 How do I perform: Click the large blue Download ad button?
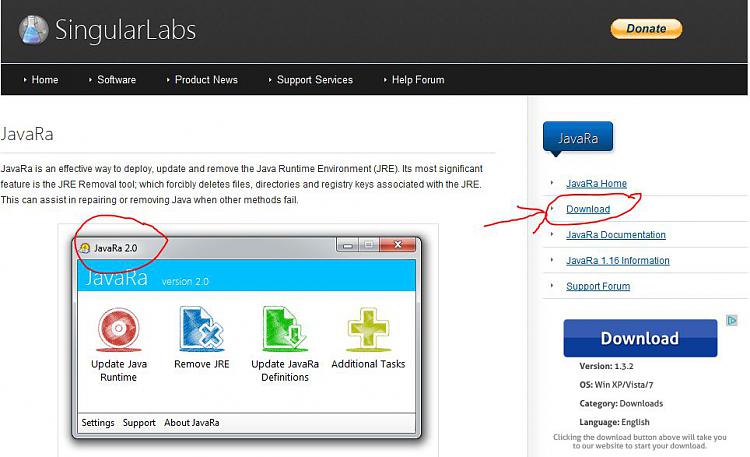pyautogui.click(x=640, y=338)
